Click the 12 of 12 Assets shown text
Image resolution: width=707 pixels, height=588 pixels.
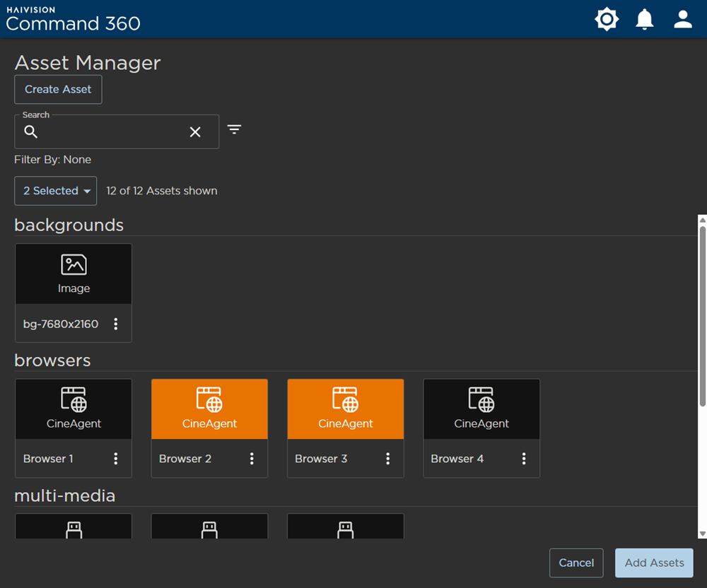click(162, 191)
